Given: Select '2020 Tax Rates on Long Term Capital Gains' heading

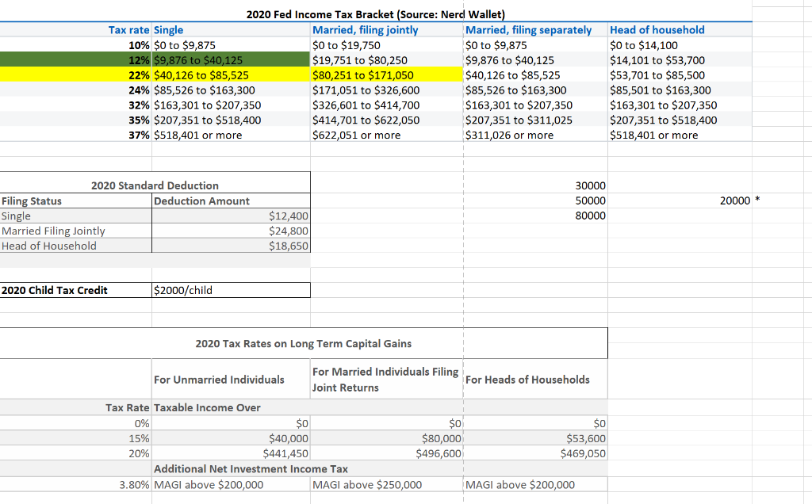Looking at the screenshot, I should click(304, 344).
